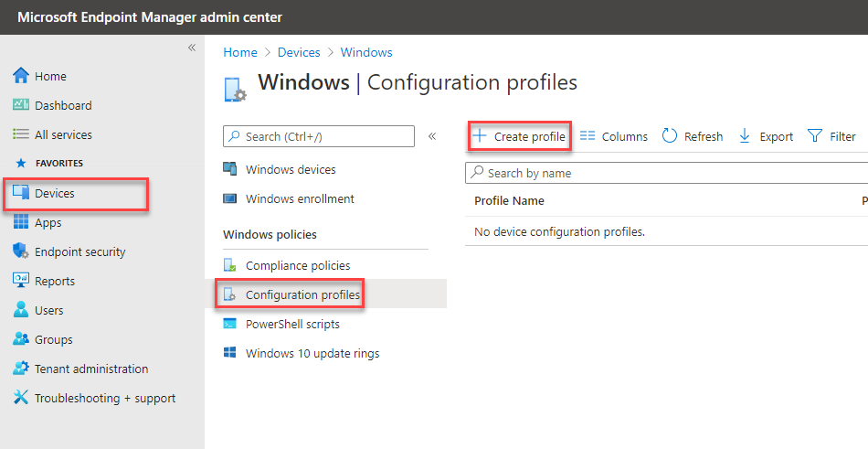Collapse the Windows blade menu

pos(432,136)
